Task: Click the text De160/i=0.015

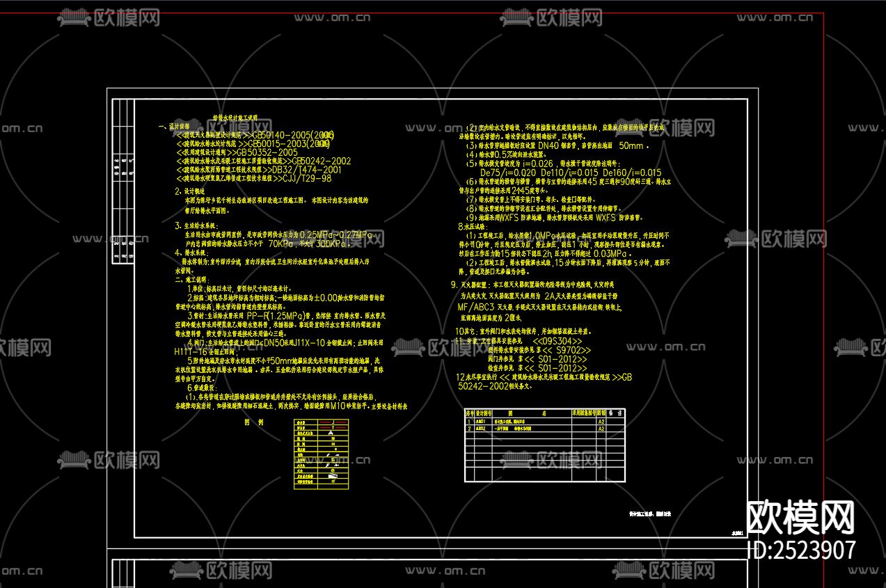Action: [632, 173]
